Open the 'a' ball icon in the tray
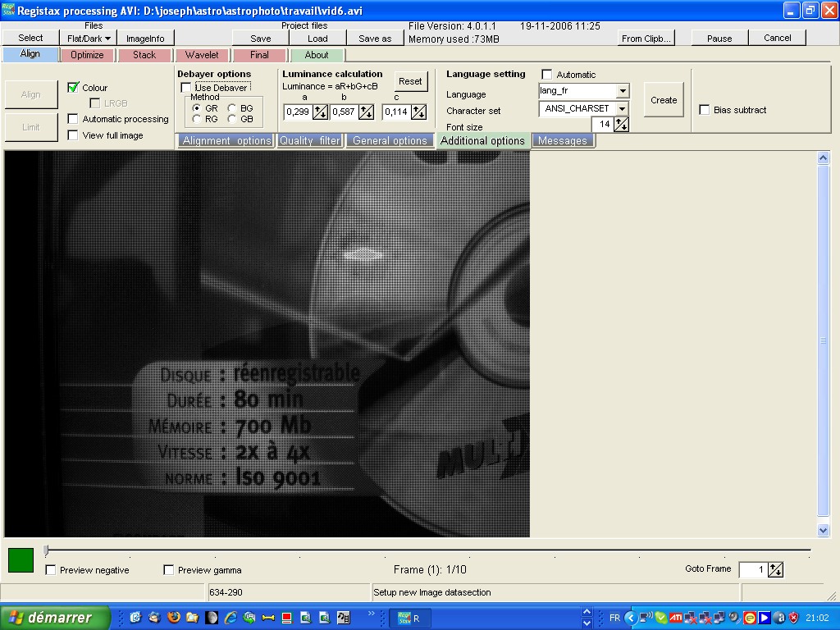 779,618
